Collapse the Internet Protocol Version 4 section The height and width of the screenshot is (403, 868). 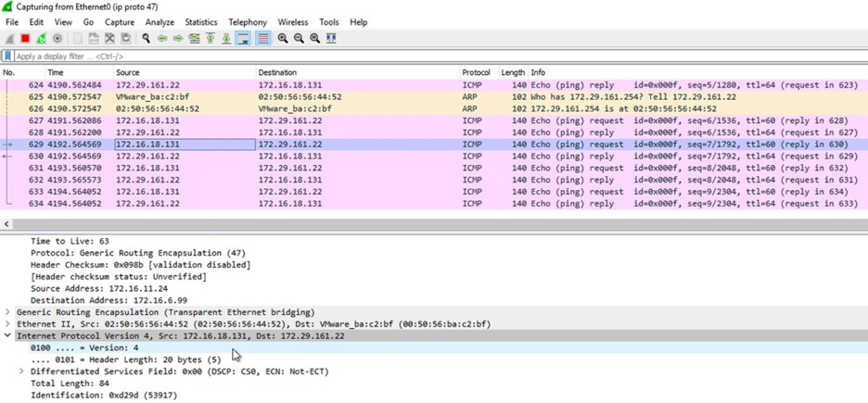point(8,336)
